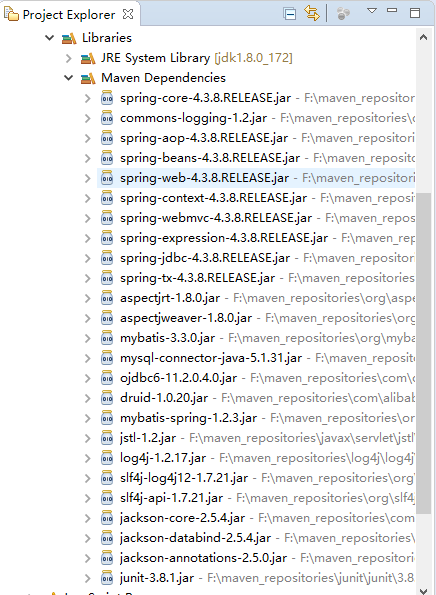Click the Collapse All toolbar icon
Viewport: 436px width, 595px height.
click(x=290, y=14)
